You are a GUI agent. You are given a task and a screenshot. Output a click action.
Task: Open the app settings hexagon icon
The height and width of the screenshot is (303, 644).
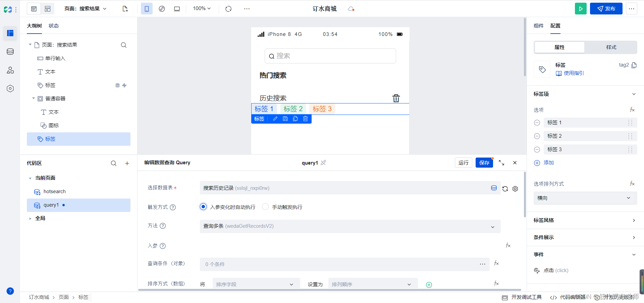tap(10, 88)
